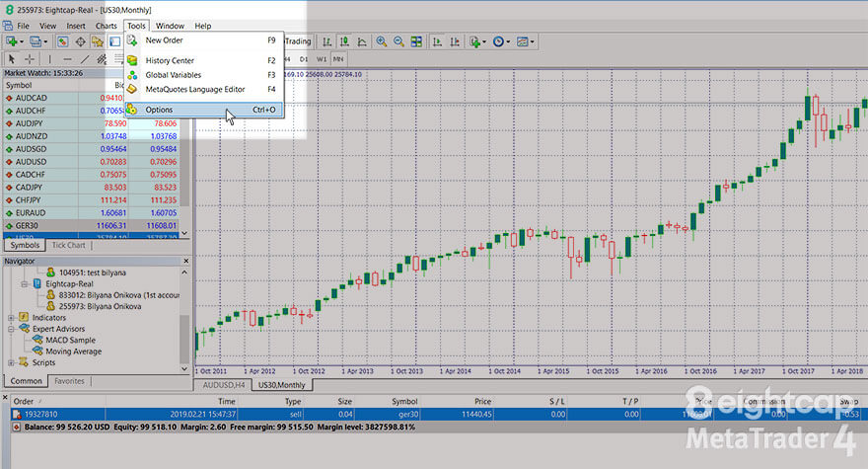
Task: Open the Periods clock toolbar icon
Action: point(498,41)
